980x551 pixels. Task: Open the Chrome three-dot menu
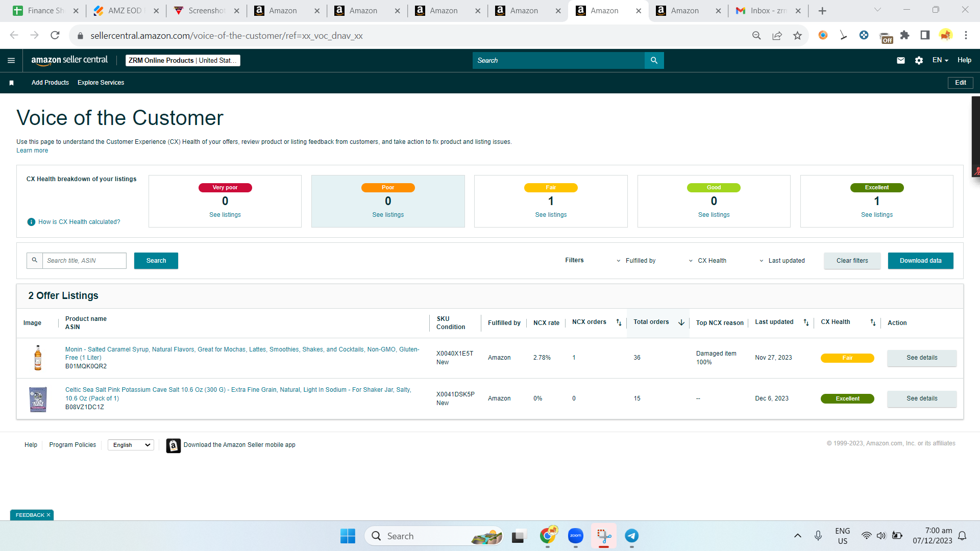click(x=966, y=35)
